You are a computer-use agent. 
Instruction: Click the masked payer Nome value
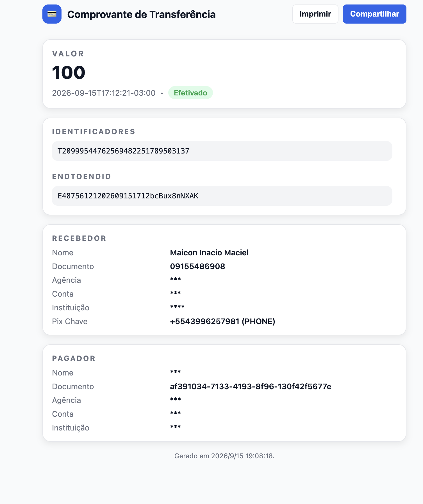(175, 372)
